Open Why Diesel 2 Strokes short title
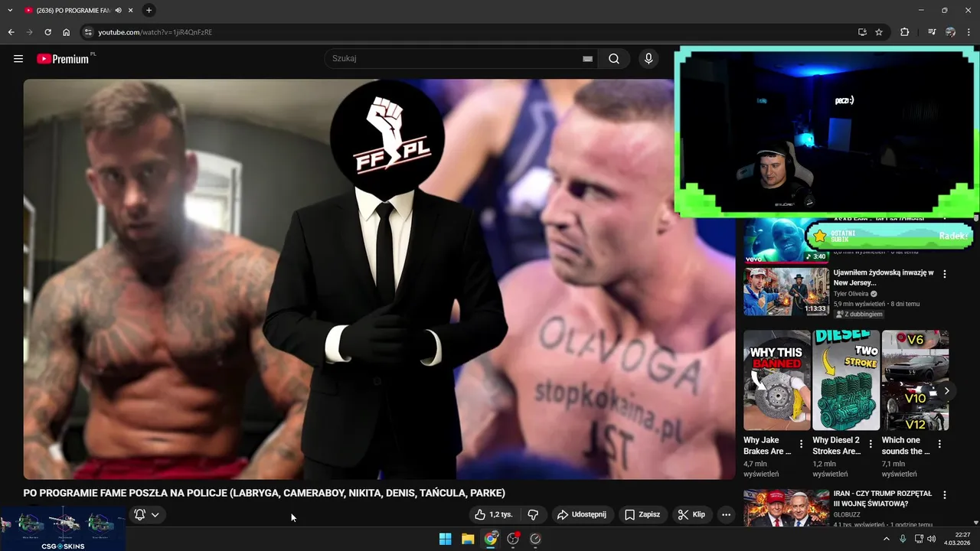 (837, 445)
